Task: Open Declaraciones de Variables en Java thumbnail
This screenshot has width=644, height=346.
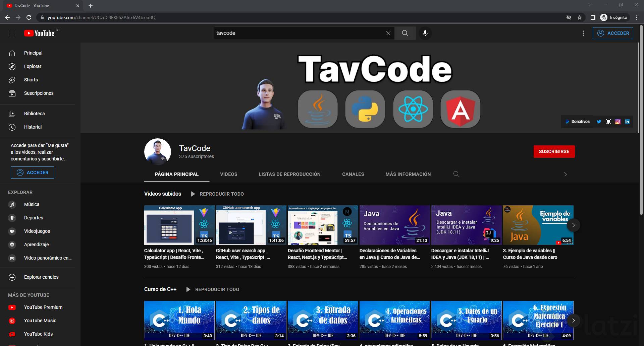Action: coord(395,225)
